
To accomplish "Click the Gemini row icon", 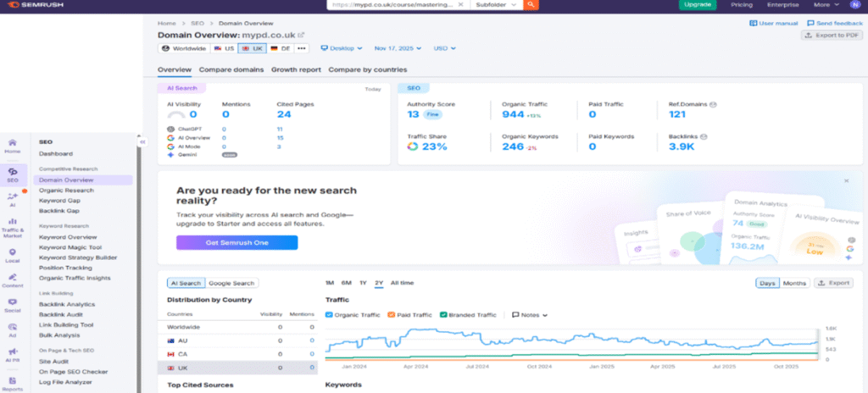I will coord(170,155).
